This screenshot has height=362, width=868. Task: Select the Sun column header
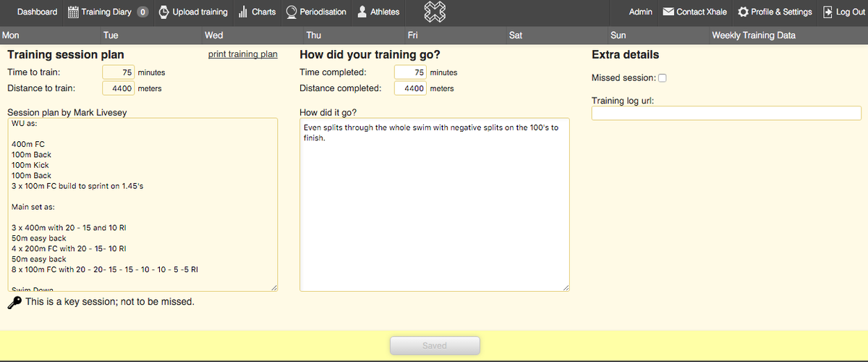point(618,35)
